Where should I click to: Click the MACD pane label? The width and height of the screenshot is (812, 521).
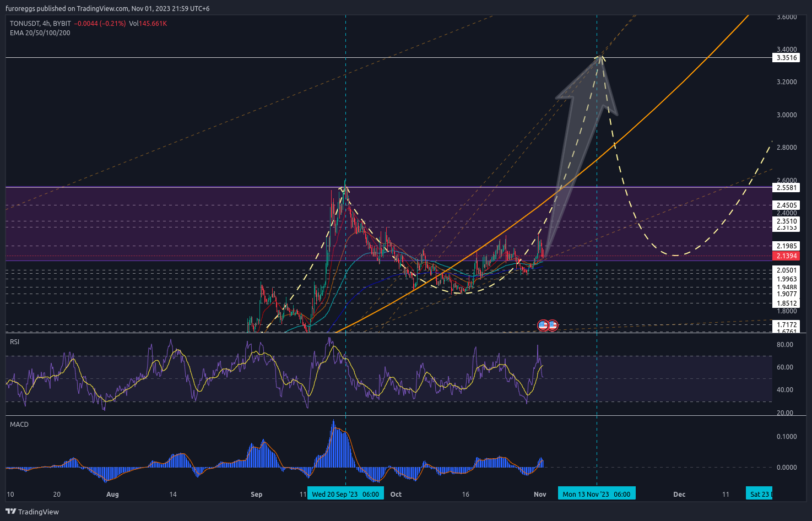(19, 425)
